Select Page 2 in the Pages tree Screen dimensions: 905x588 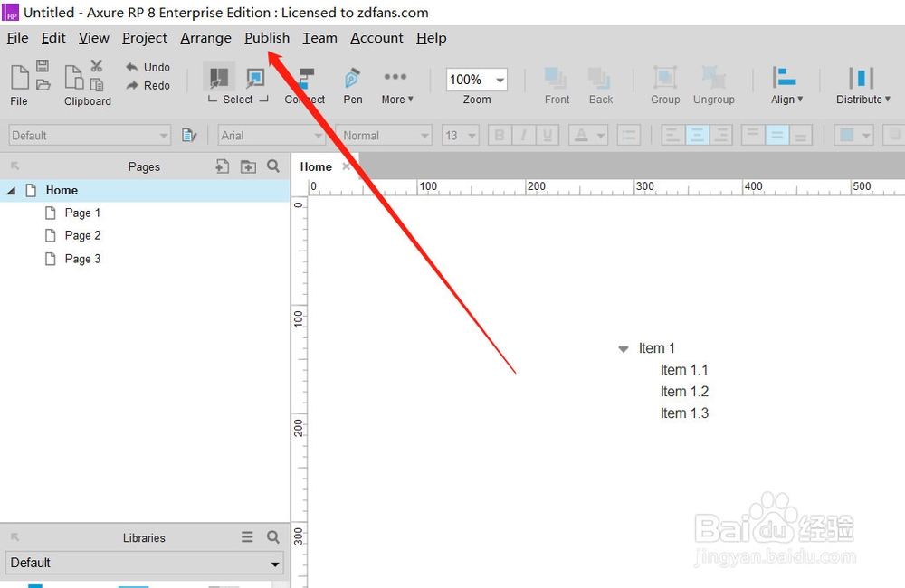point(82,235)
